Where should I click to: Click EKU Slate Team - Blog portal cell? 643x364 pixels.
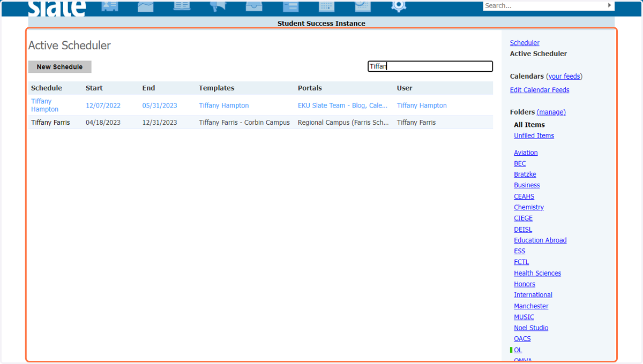[x=343, y=105]
